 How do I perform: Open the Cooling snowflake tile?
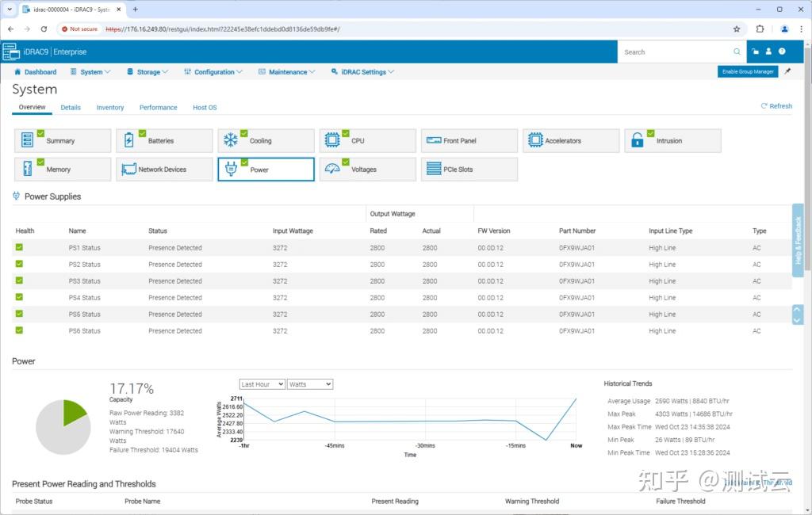(x=266, y=141)
